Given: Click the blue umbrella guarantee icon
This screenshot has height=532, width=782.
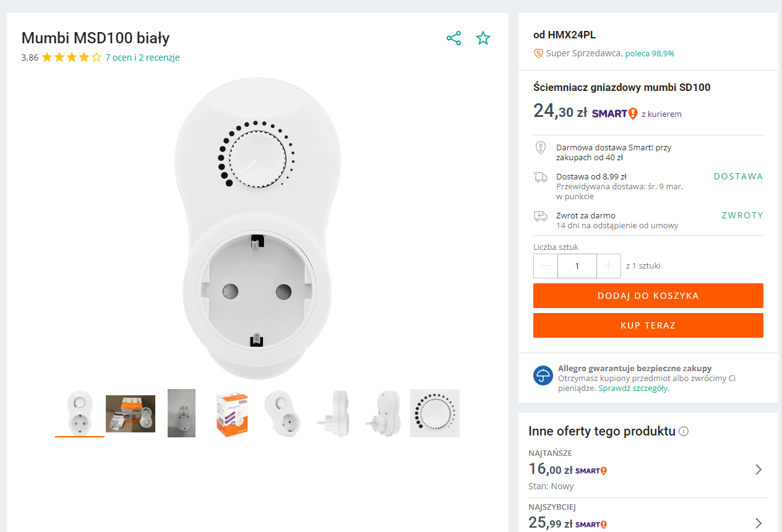Looking at the screenshot, I should [x=543, y=375].
